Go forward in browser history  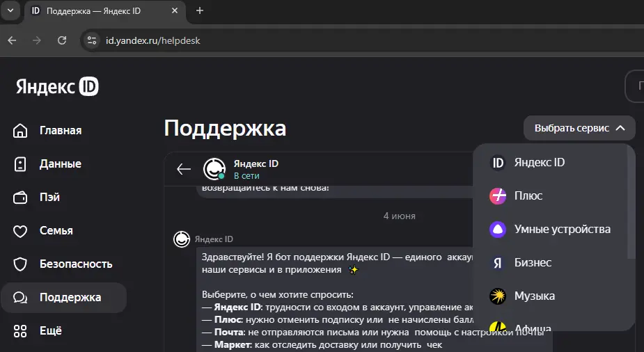[x=37, y=40]
